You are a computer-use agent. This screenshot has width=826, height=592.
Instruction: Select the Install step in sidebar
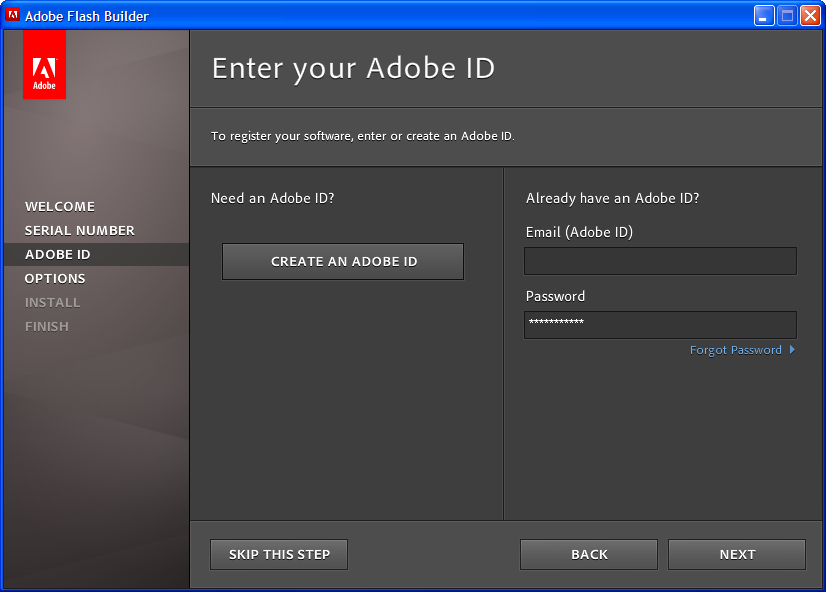[x=53, y=303]
